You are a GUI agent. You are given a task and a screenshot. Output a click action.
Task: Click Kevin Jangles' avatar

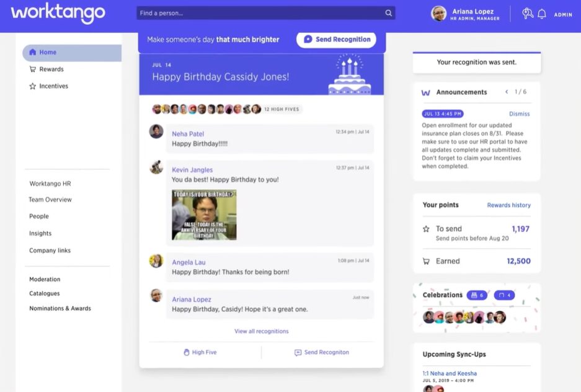coord(156,167)
